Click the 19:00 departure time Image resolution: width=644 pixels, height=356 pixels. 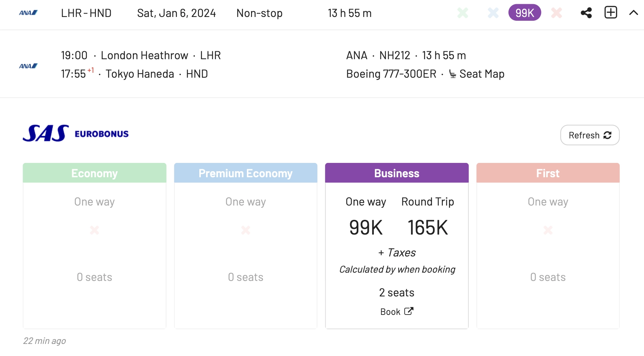pos(74,55)
